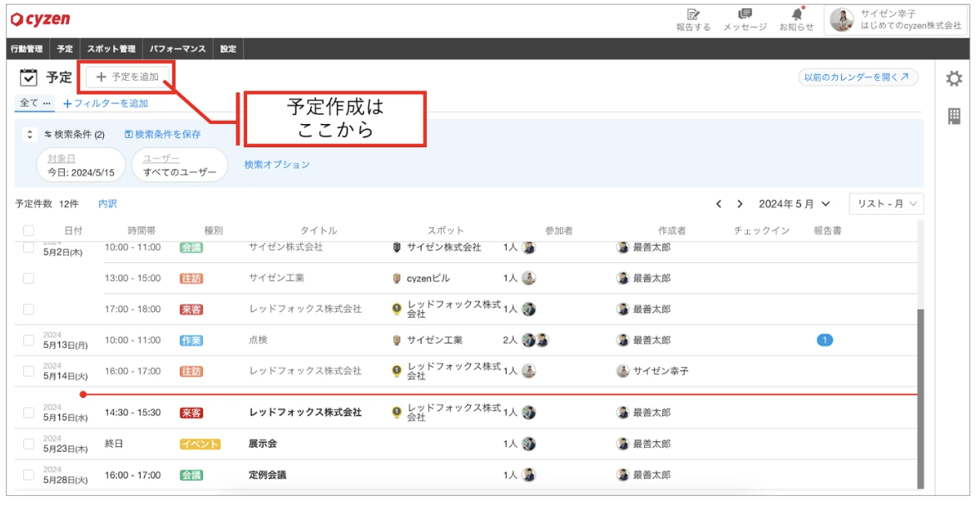
Task: Check the 5月15日 row checkbox
Action: click(x=29, y=413)
